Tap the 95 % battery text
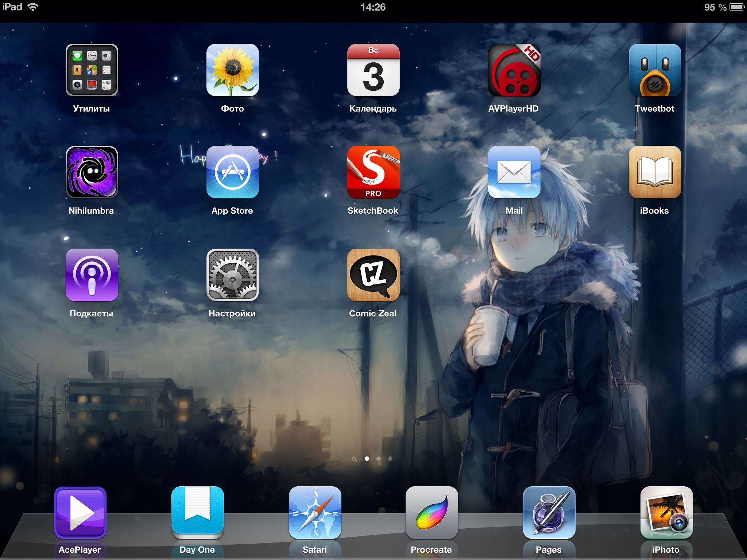 (715, 7)
